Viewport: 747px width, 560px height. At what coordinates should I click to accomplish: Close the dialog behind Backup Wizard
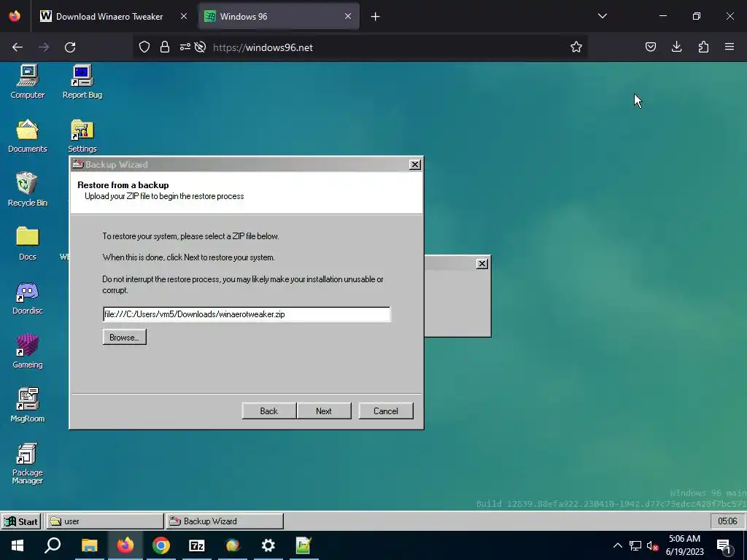[x=482, y=263]
